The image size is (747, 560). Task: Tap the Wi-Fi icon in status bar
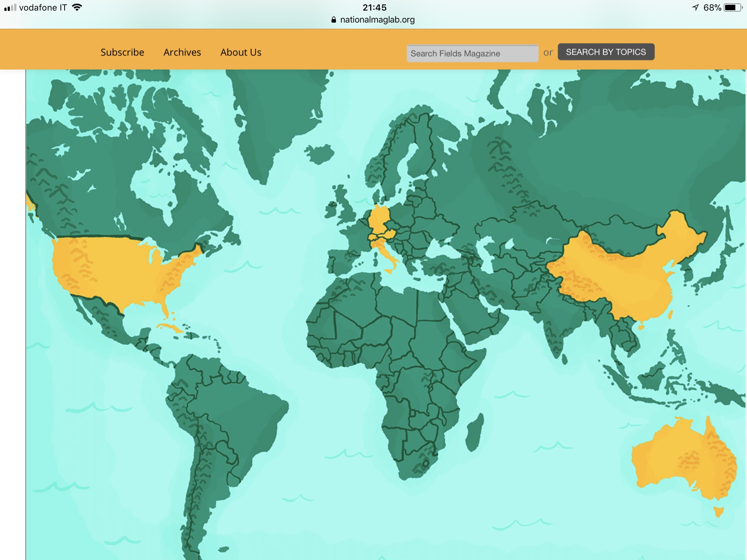[77, 7]
